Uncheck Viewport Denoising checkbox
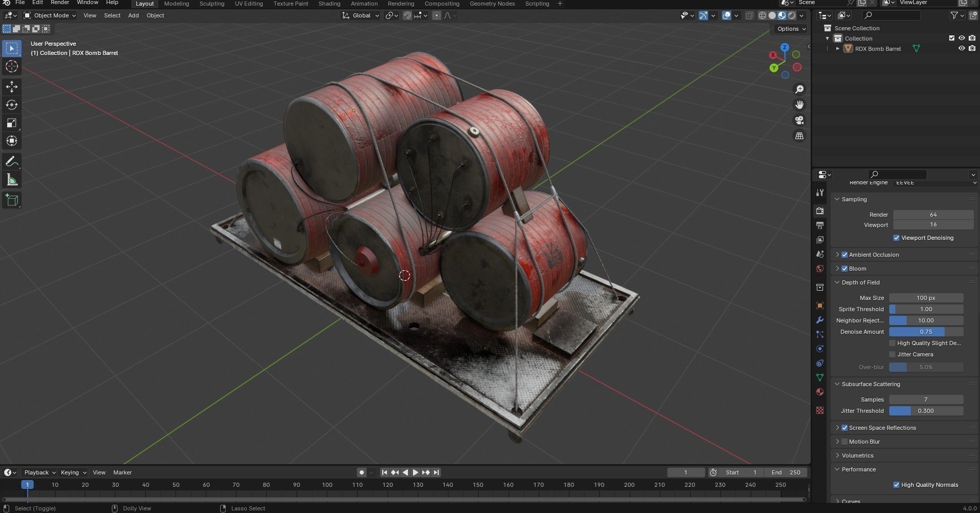This screenshot has height=513, width=980. coord(896,238)
